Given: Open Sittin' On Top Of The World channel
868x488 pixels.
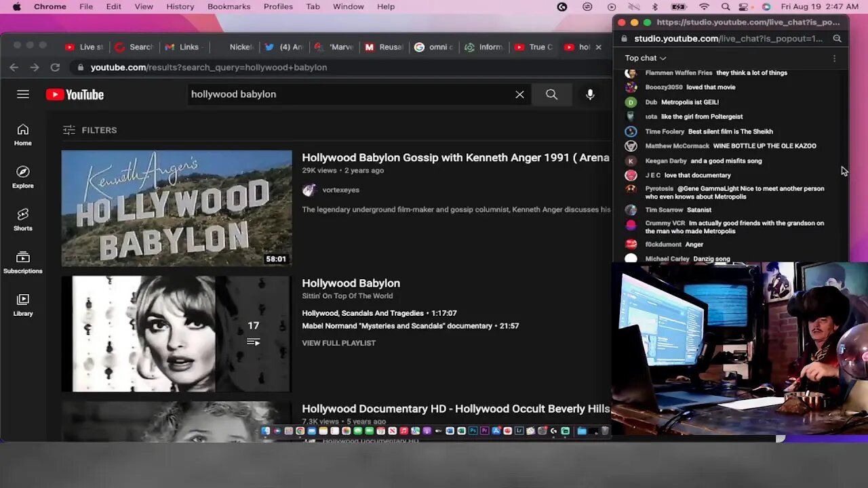Looking at the screenshot, I should click(x=347, y=296).
